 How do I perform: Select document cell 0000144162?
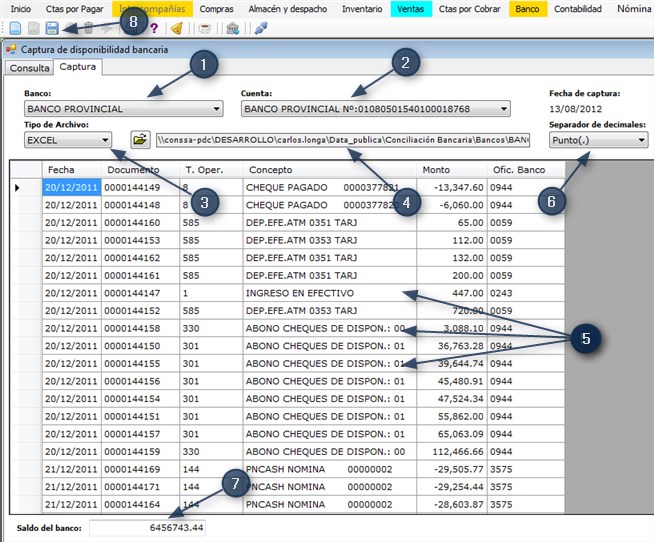click(141, 258)
